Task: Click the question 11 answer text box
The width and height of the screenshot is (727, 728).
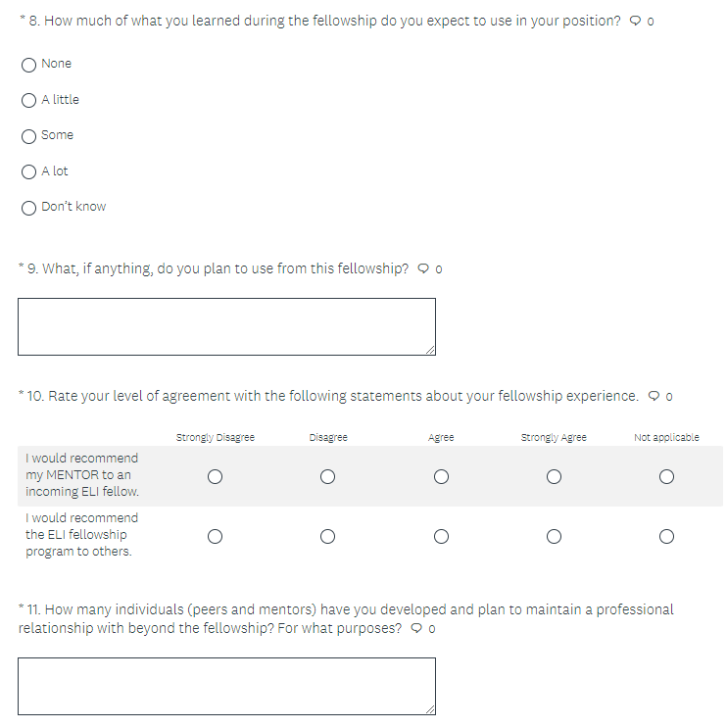Action: tap(226, 685)
